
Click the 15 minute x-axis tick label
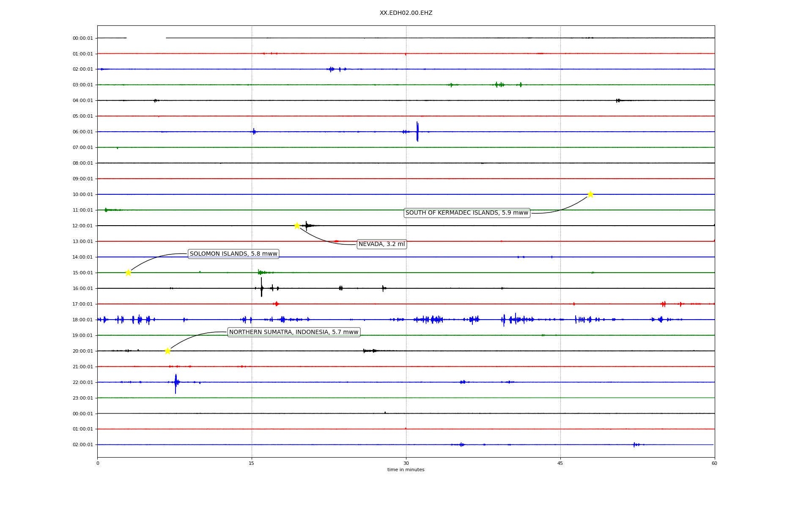click(x=252, y=463)
